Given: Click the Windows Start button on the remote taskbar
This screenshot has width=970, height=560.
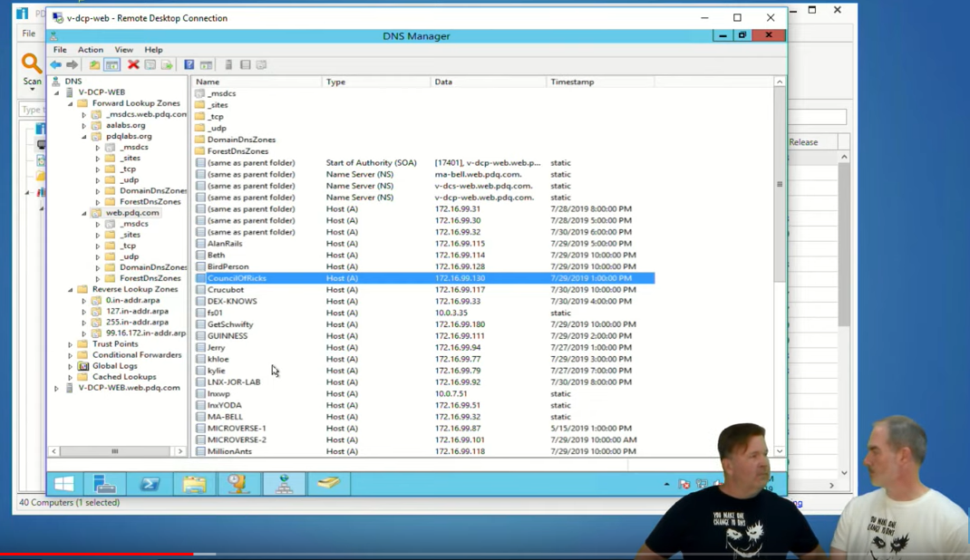Looking at the screenshot, I should [64, 484].
